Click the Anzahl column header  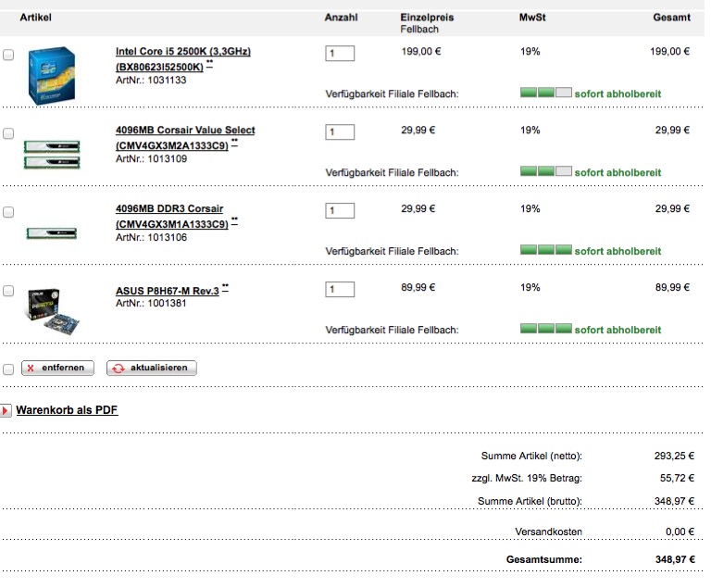coord(341,18)
